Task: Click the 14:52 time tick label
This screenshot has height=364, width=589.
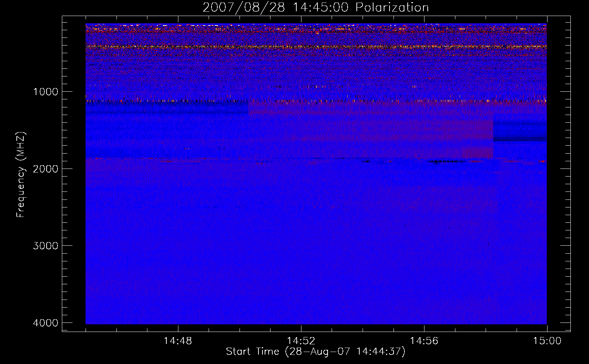Action: point(301,341)
